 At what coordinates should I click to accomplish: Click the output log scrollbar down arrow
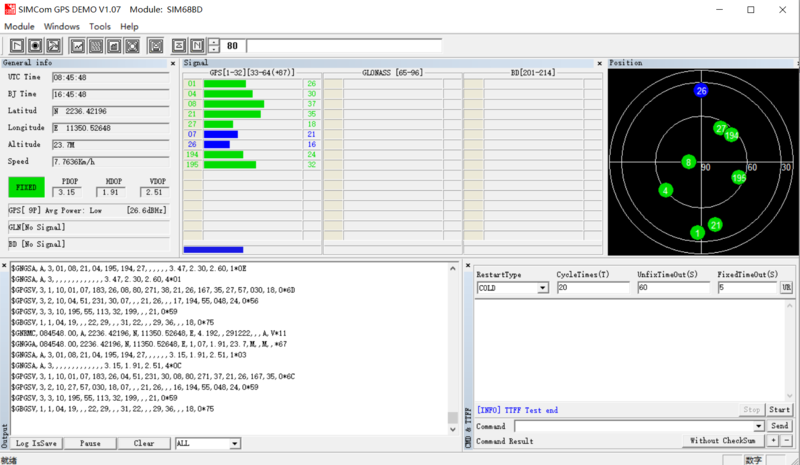453,430
